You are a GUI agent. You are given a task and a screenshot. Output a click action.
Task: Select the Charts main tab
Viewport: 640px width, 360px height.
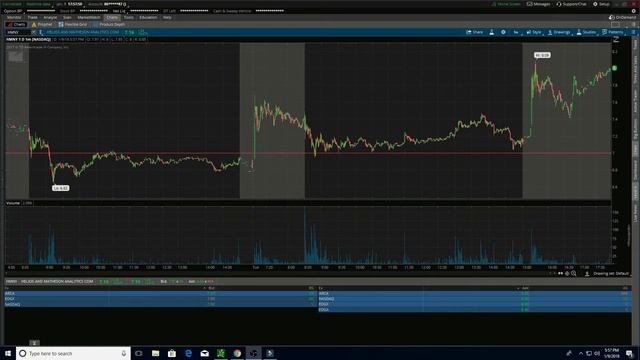[x=112, y=18]
